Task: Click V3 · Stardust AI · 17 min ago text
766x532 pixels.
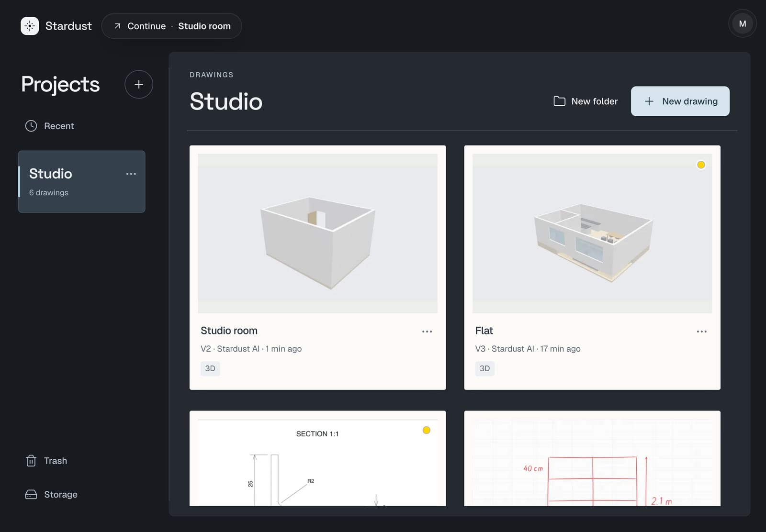Action: [x=528, y=349]
